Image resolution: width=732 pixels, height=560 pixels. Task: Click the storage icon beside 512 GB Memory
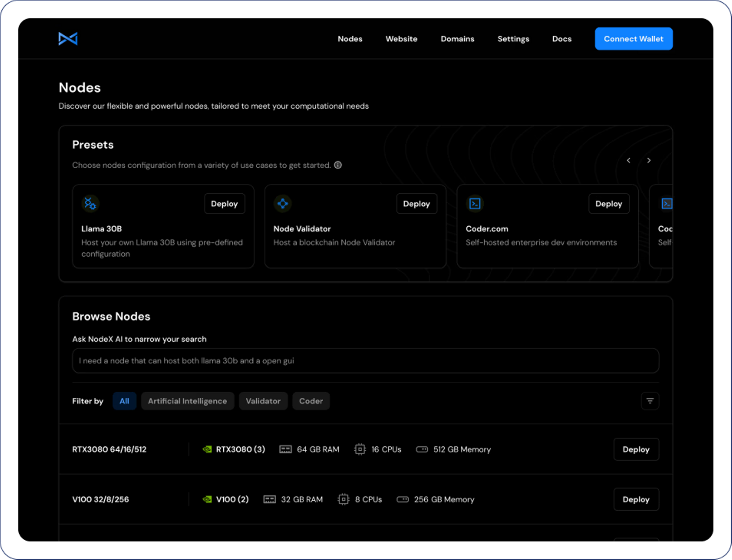tap(422, 449)
